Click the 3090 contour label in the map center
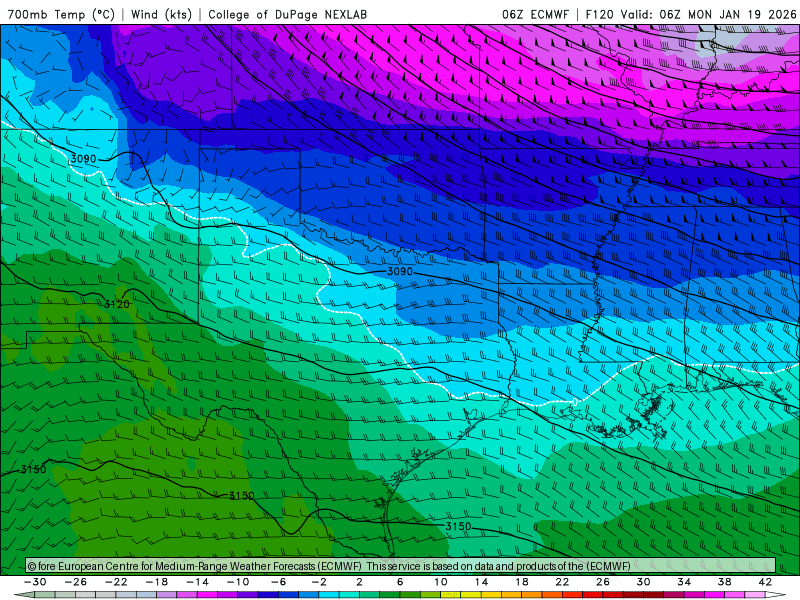The width and height of the screenshot is (800, 600). click(x=399, y=271)
